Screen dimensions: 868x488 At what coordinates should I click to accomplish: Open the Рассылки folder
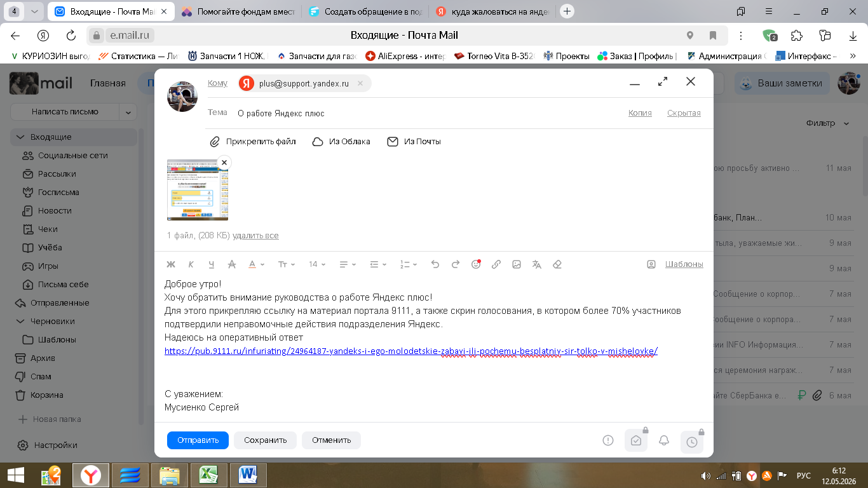[73, 174]
